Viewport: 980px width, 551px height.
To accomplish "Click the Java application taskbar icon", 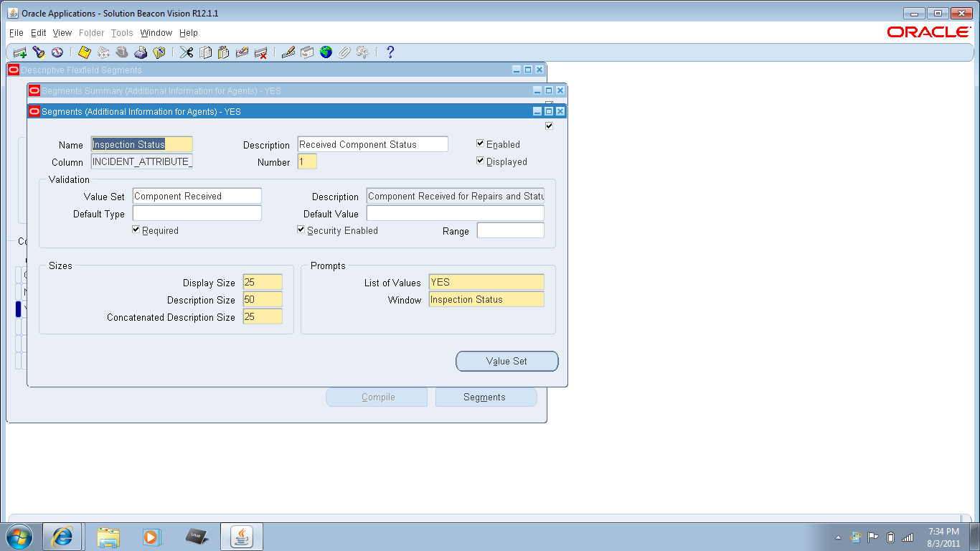I will (x=242, y=537).
